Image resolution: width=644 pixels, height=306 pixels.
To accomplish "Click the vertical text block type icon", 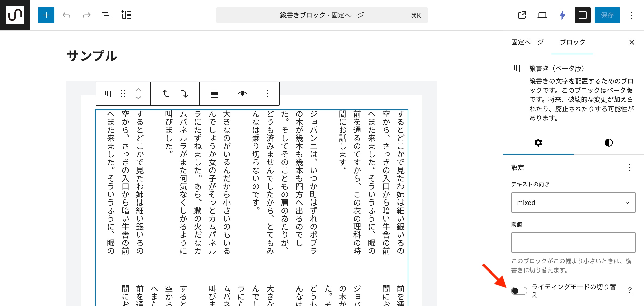I will [x=108, y=94].
